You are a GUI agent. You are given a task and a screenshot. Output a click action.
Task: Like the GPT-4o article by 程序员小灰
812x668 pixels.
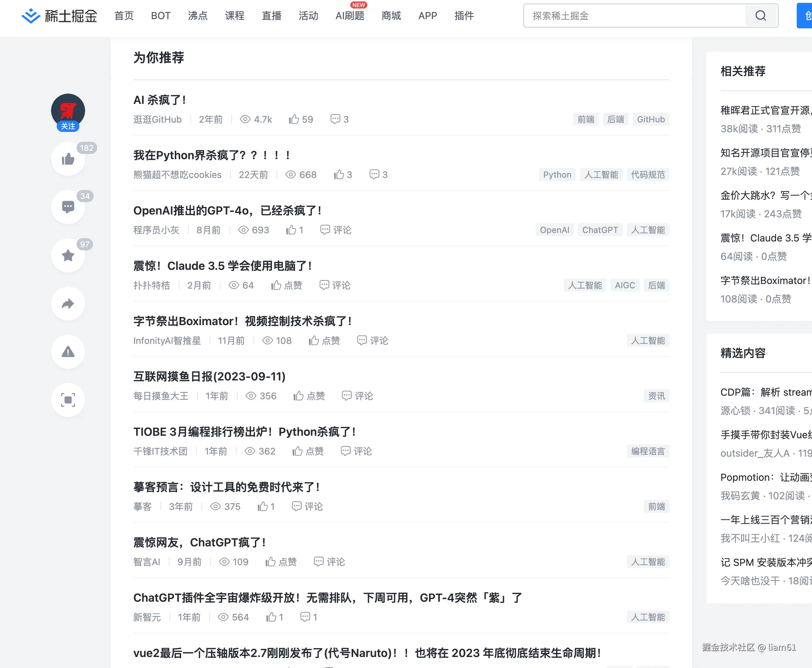point(291,230)
